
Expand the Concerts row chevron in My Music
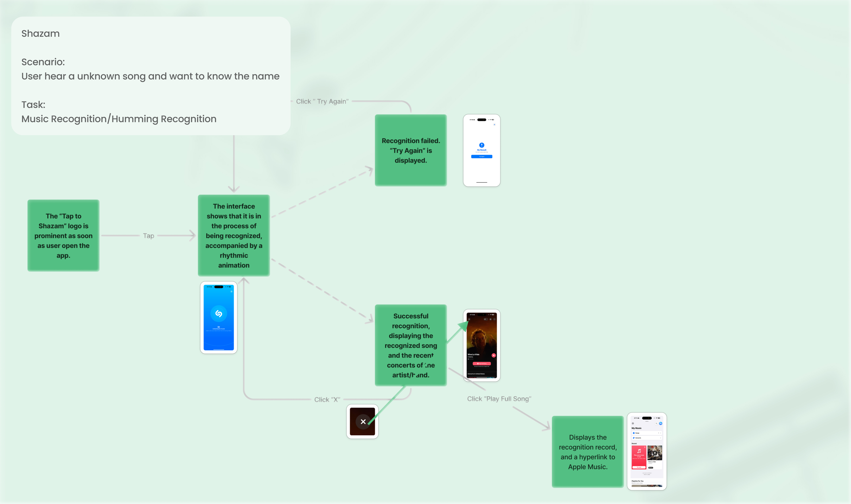(661, 438)
